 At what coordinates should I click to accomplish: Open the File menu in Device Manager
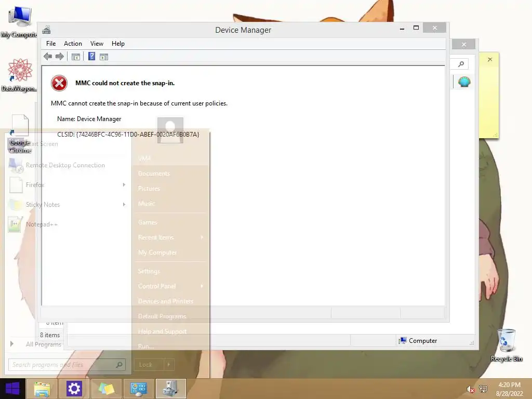click(51, 44)
